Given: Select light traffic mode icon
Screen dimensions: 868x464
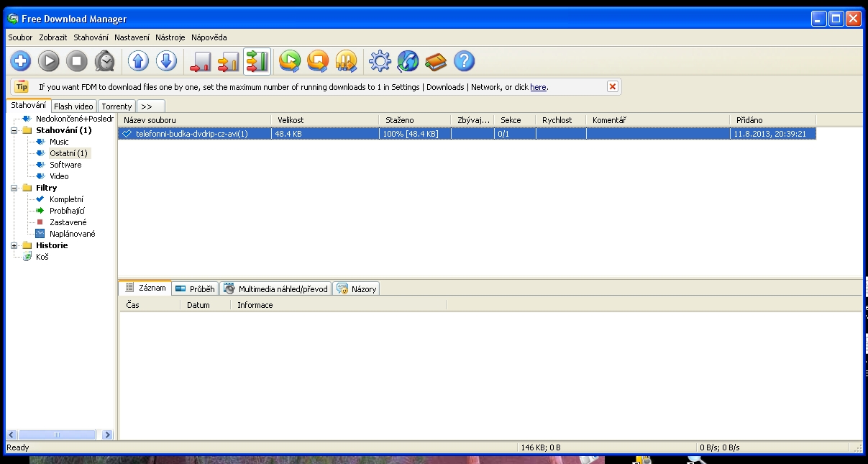Looking at the screenshot, I should pyautogui.click(x=201, y=62).
